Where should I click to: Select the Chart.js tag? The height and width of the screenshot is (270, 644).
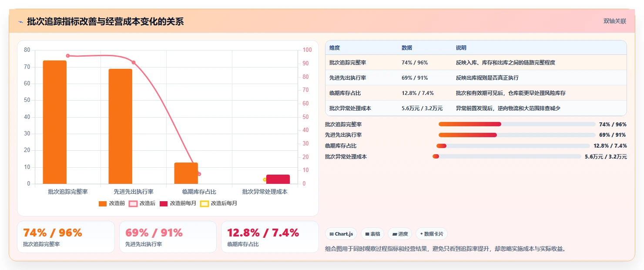341,234
